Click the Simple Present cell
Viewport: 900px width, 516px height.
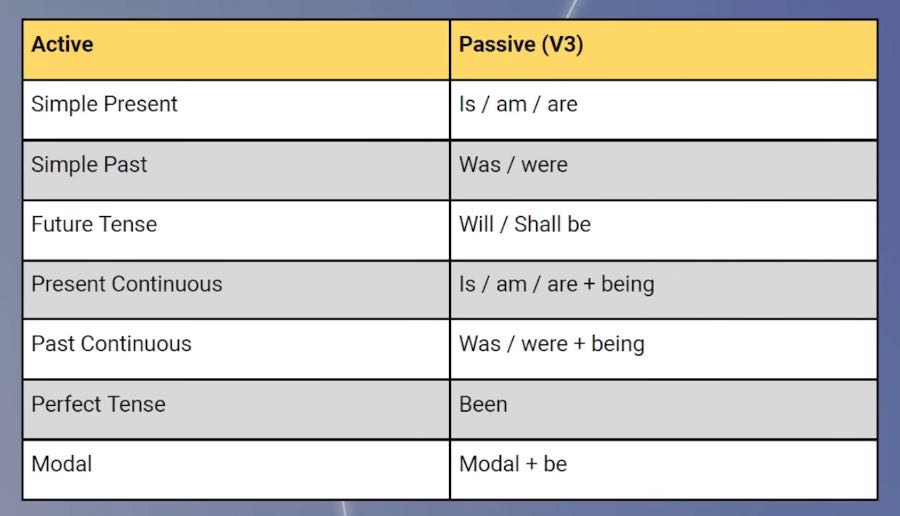(x=236, y=109)
